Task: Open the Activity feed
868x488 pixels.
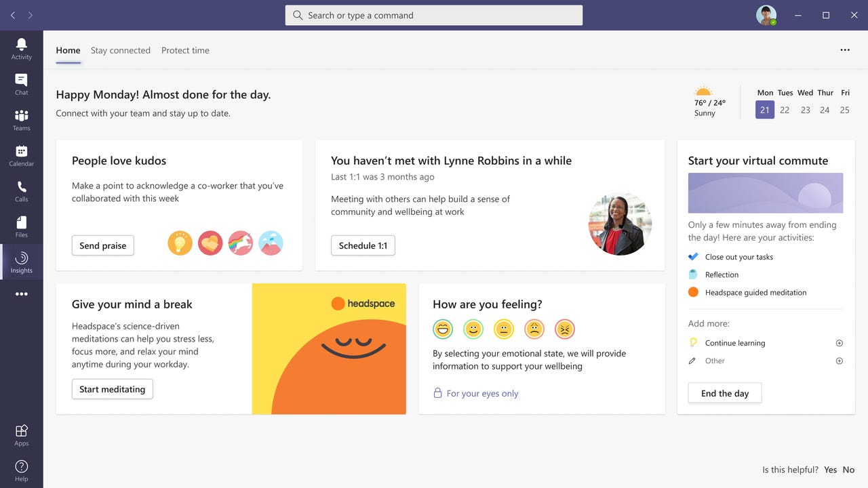Action: [x=21, y=47]
